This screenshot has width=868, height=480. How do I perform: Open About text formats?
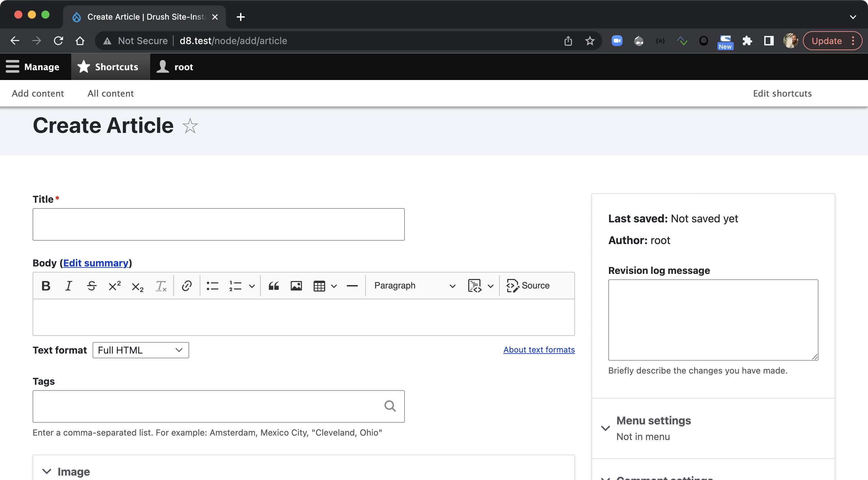(x=538, y=349)
